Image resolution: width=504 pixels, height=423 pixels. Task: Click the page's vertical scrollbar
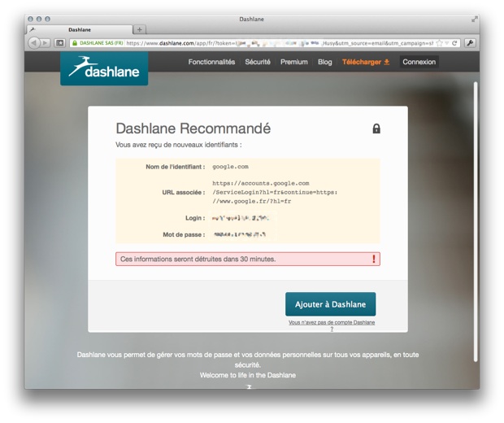(476, 222)
